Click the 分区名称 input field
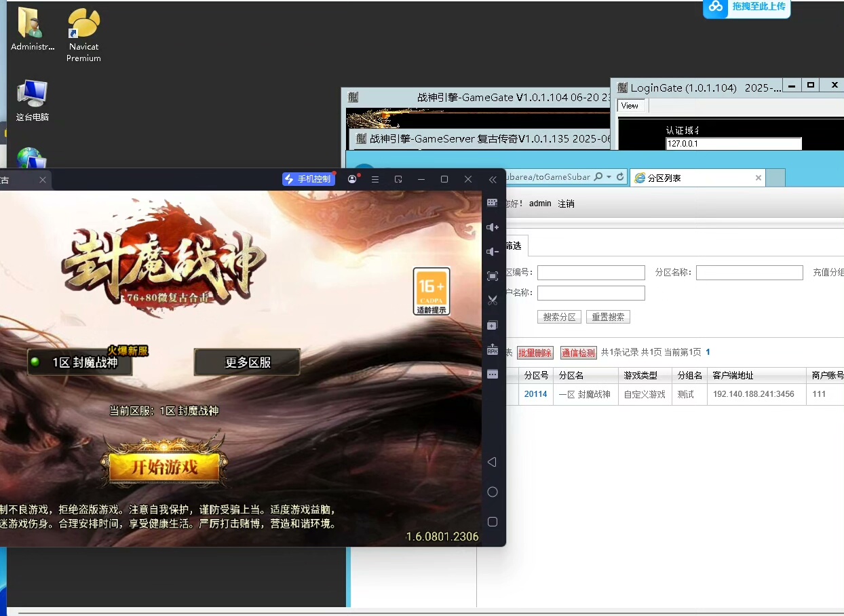 click(749, 273)
